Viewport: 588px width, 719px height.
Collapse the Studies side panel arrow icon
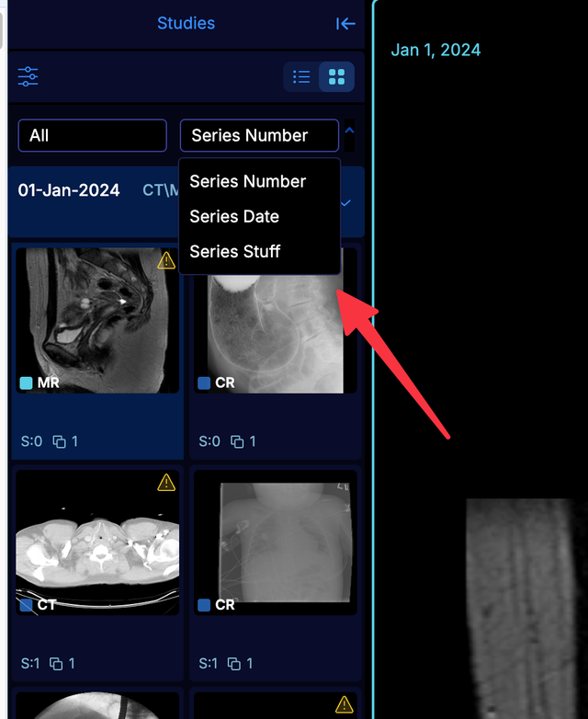coord(345,23)
